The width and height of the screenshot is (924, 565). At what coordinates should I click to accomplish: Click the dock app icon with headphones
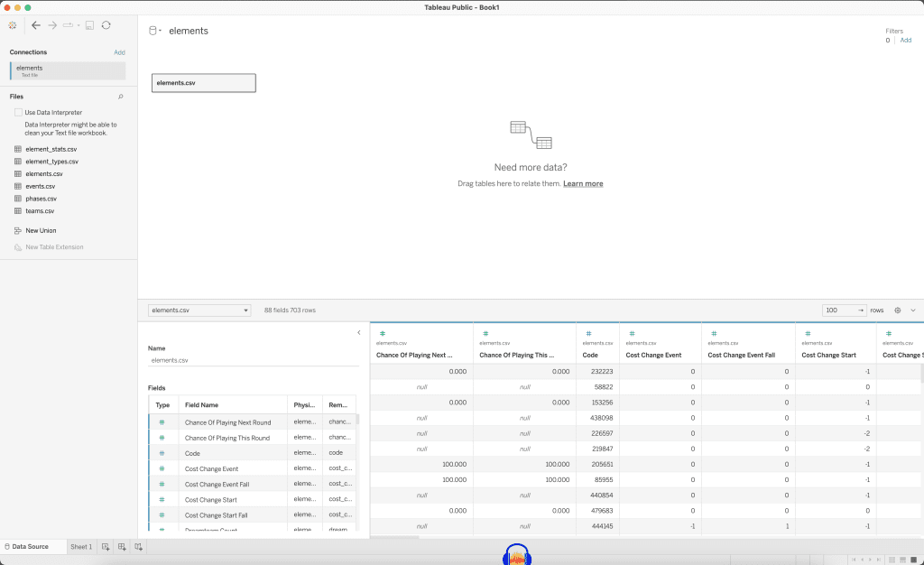(x=517, y=554)
